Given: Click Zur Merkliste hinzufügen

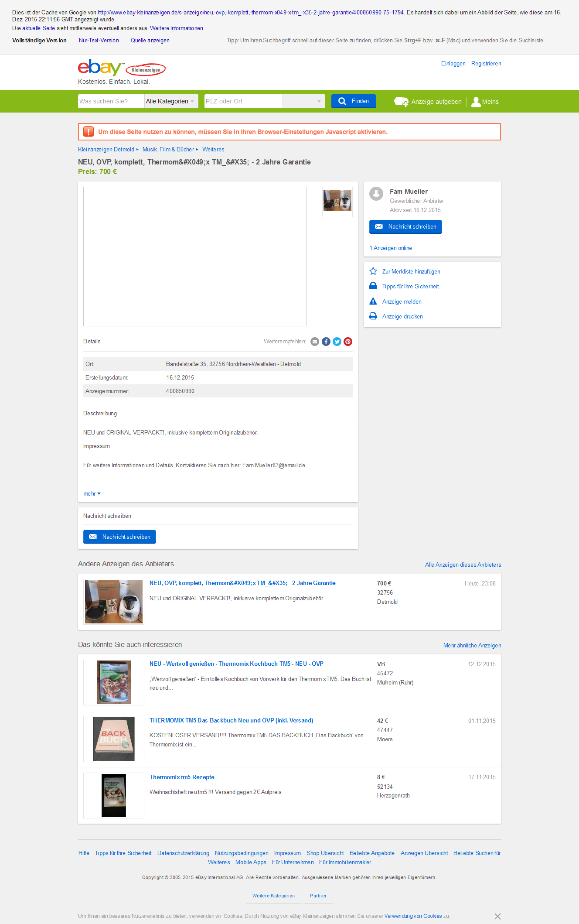Looking at the screenshot, I should [x=411, y=272].
